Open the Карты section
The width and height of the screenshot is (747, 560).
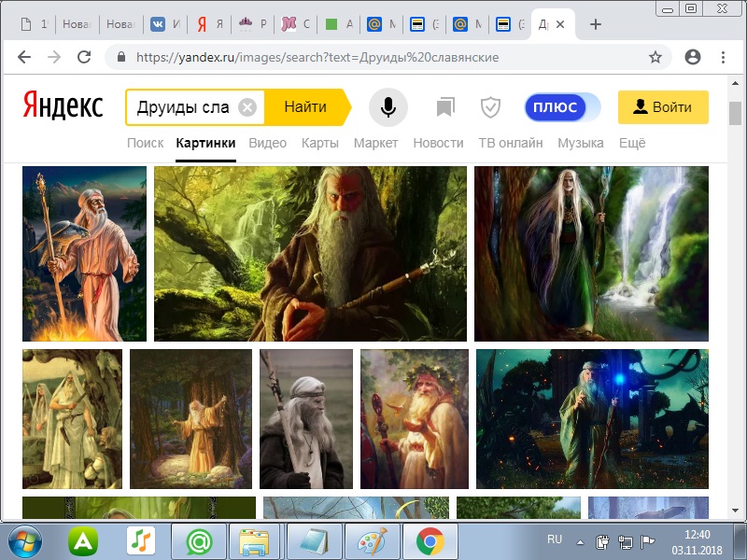pyautogui.click(x=320, y=143)
